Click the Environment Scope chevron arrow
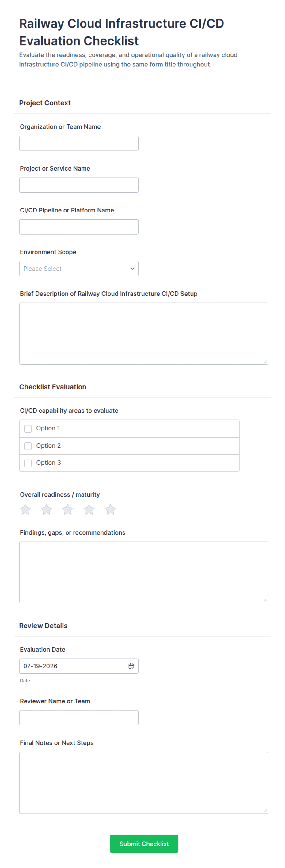The width and height of the screenshot is (285, 868). 132,269
